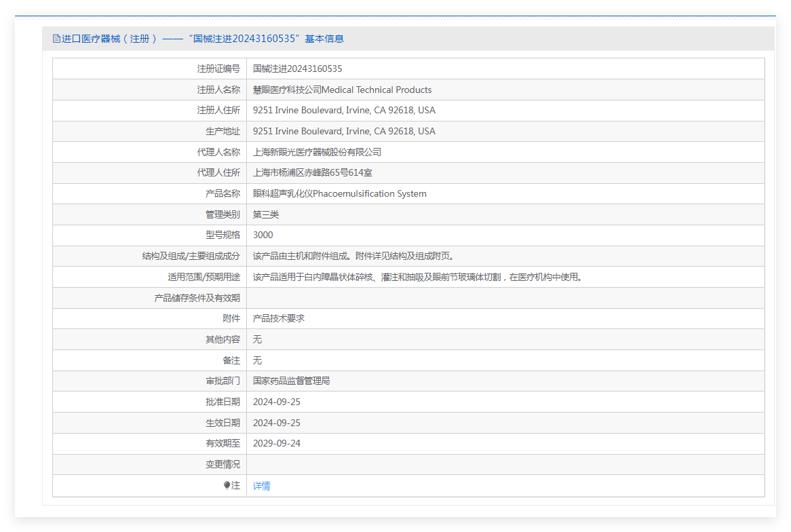This screenshot has width=791, height=532.
Task: Click the 其他内容 label
Action: [223, 339]
